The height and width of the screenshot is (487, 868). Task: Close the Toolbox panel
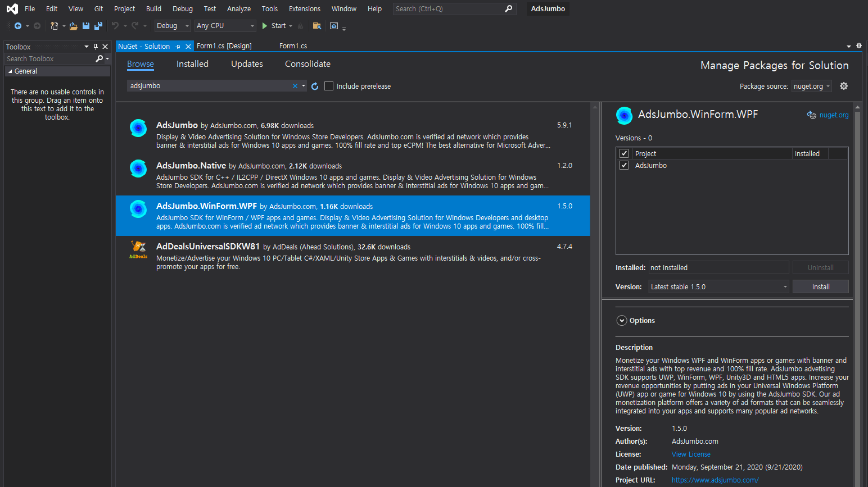click(x=105, y=47)
